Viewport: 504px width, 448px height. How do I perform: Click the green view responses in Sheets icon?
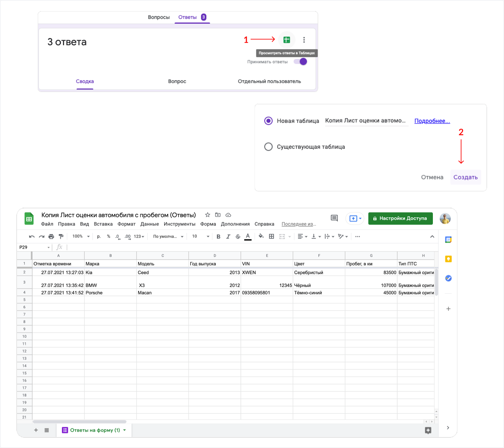[x=286, y=40]
